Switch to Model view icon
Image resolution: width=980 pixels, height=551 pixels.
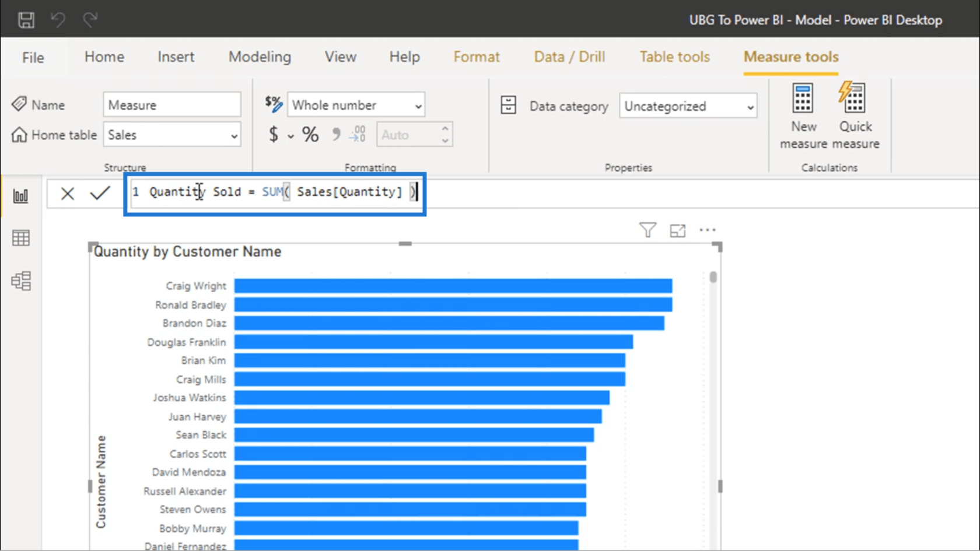(21, 281)
